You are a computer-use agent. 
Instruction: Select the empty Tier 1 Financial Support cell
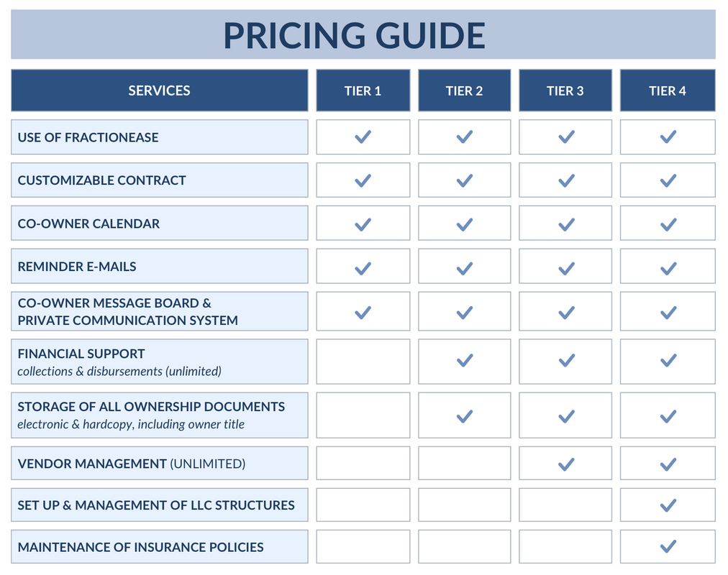pos(363,362)
